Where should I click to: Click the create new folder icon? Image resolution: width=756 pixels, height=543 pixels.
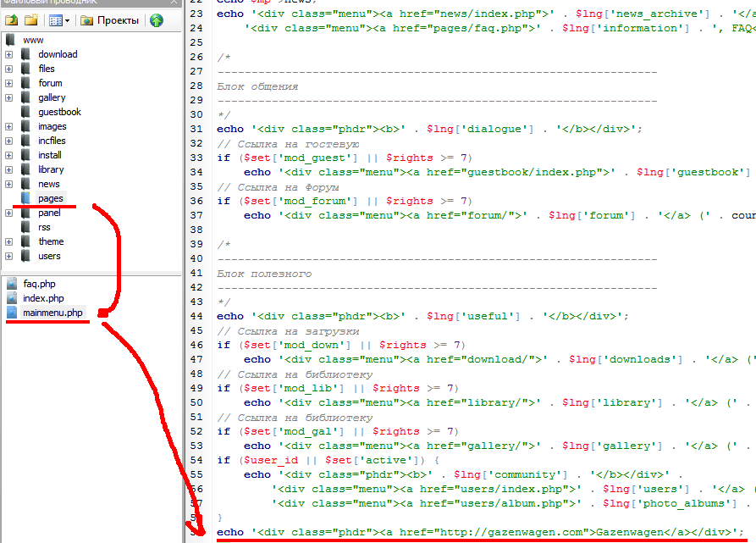pos(30,20)
